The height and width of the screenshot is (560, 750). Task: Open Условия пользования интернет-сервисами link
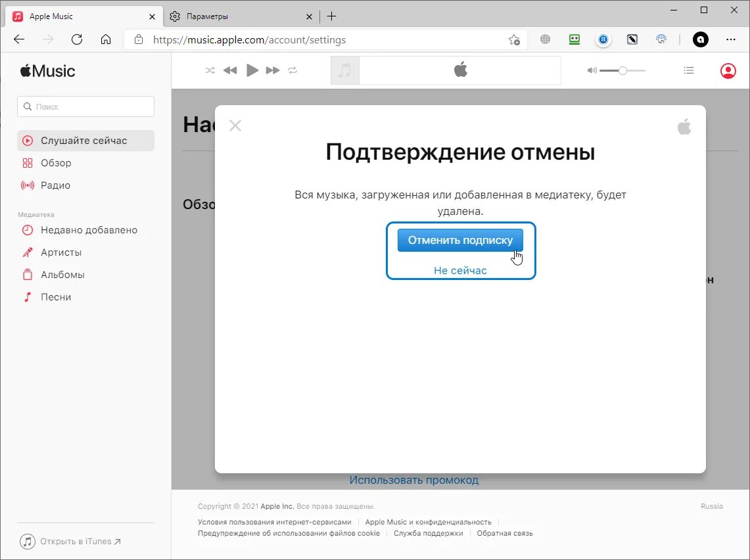click(275, 523)
